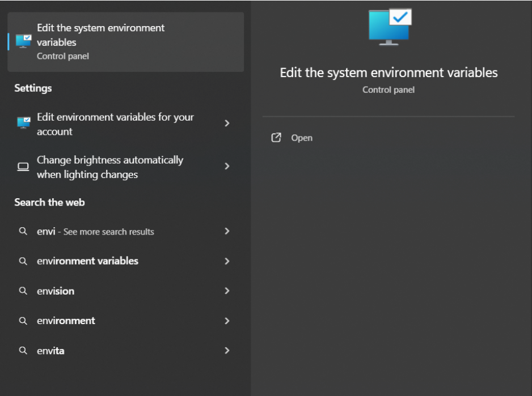Click the magnifier icon next to "envita"
Viewport: 532px width, 396px height.
tap(23, 351)
